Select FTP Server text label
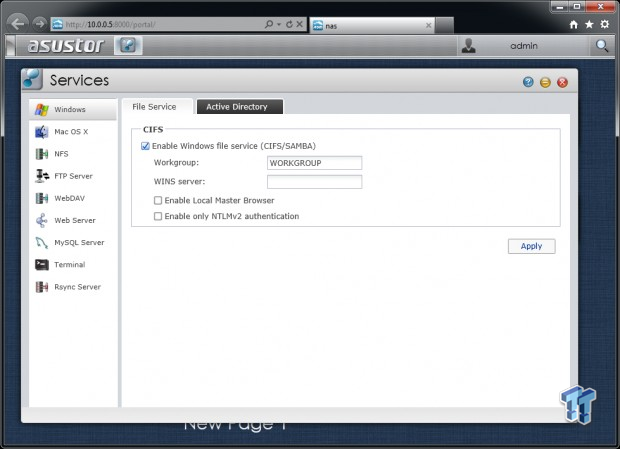Image resolution: width=620 pixels, height=449 pixels. pos(74,176)
